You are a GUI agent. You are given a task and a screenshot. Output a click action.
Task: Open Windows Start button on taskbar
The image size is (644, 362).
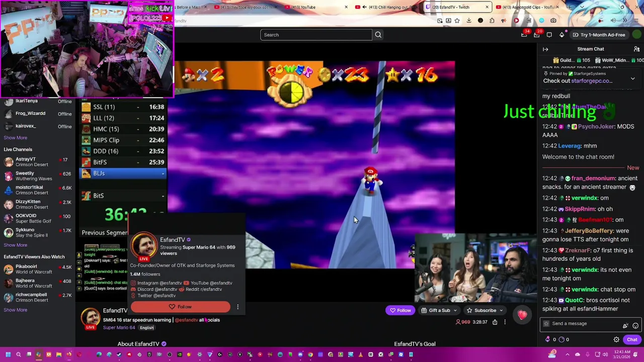[x=8, y=354]
